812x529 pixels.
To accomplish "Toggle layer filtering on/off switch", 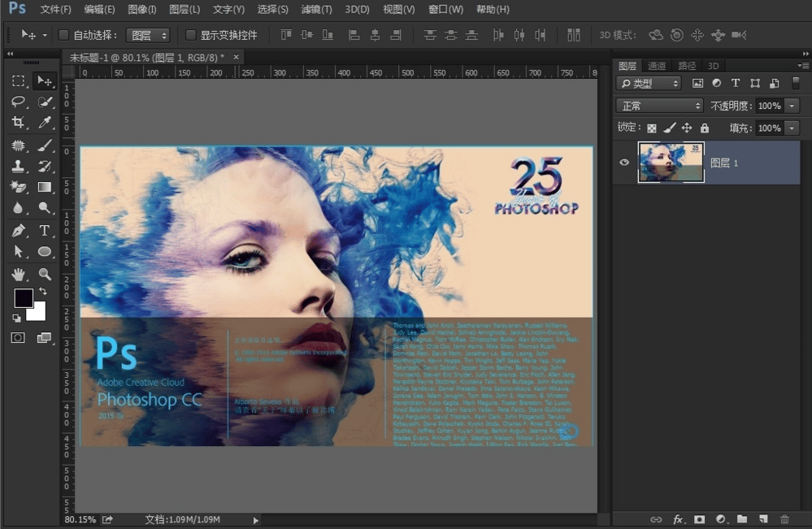I will click(x=796, y=83).
